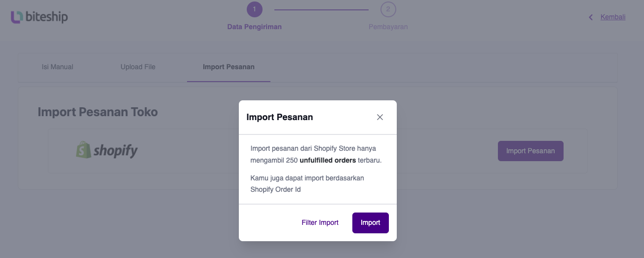Click the Shopify wordmark logo
This screenshot has width=644, height=258.
pos(115,151)
